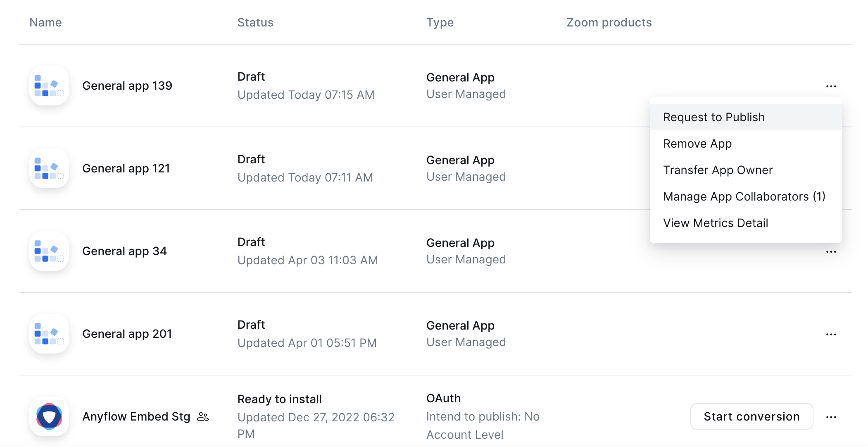Select Request to Publish menu option

[713, 117]
